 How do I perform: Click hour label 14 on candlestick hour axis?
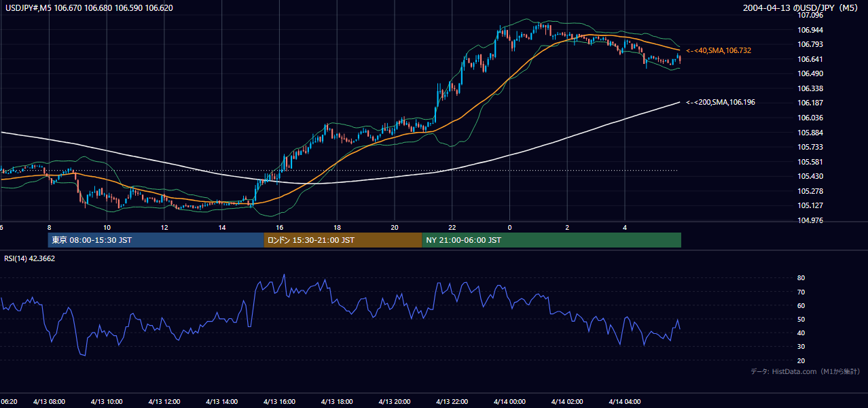point(222,227)
